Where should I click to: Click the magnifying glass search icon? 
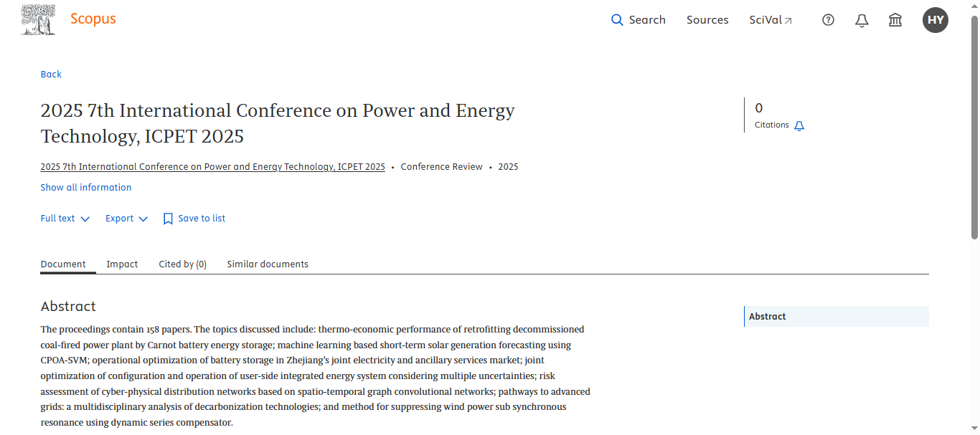[x=617, y=20]
